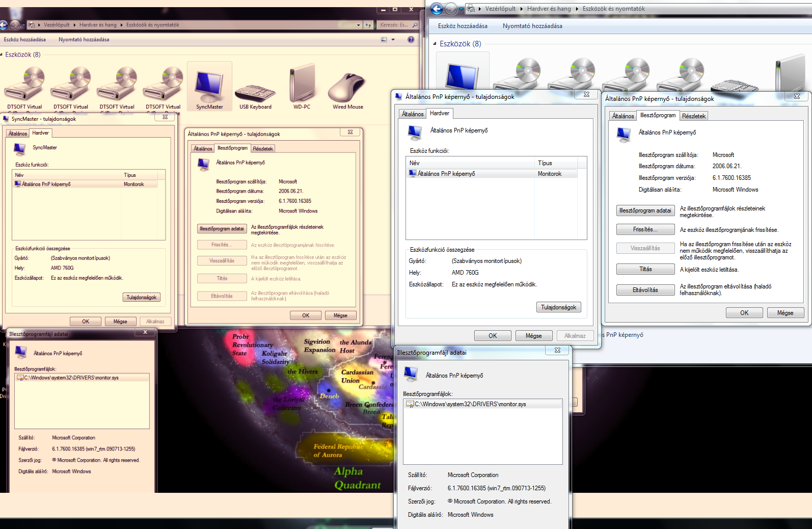Click monitor icon in right Illesztőprogramfájl adatai dialog
Viewport: 812px width, 529px height.
[411, 374]
